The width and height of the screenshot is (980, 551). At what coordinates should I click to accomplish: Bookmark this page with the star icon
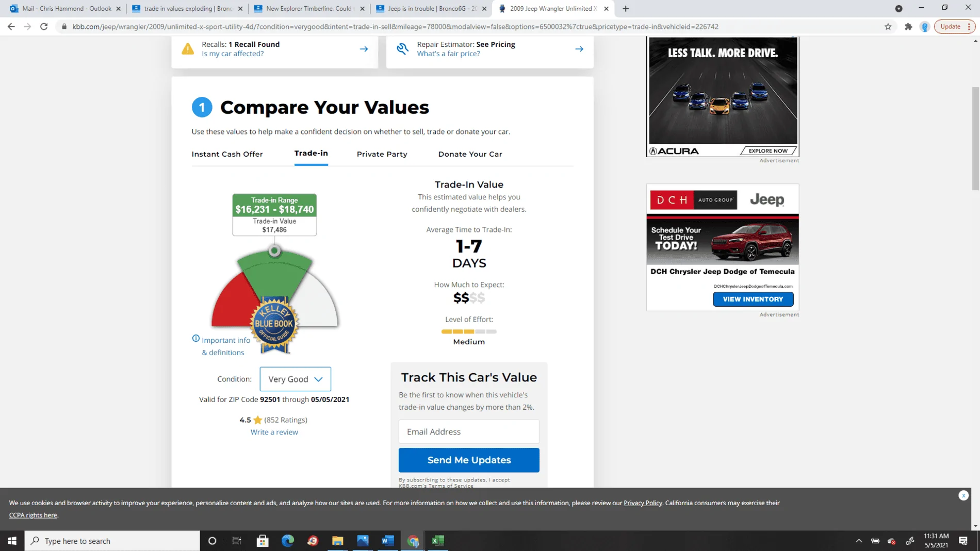(888, 26)
